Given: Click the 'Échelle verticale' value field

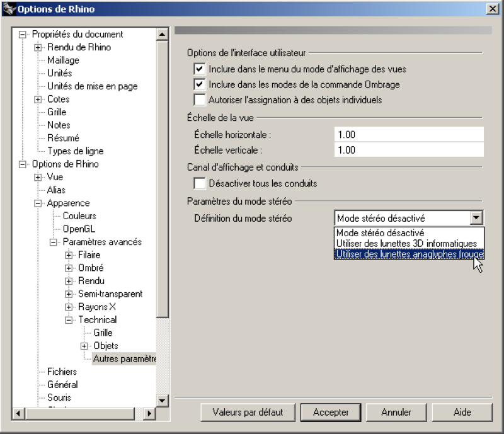Looking at the screenshot, I should pos(409,150).
